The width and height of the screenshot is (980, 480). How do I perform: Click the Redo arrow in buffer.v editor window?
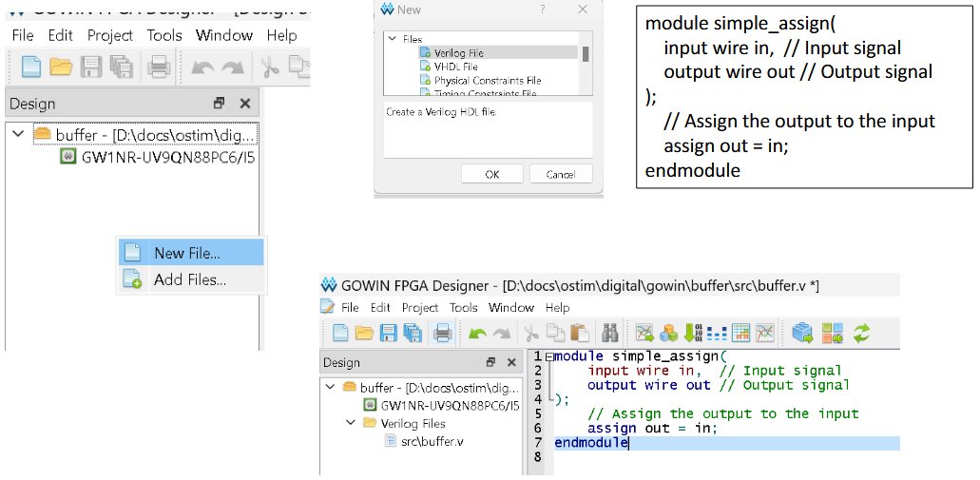point(501,334)
